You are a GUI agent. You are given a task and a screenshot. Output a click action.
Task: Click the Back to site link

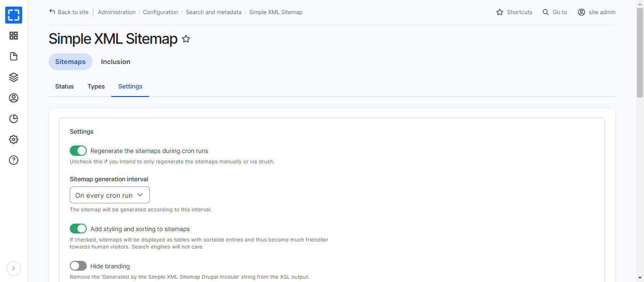pos(69,12)
